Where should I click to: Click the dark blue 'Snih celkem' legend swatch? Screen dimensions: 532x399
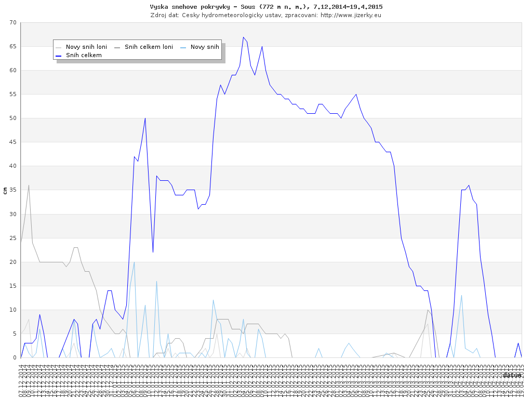(59, 55)
